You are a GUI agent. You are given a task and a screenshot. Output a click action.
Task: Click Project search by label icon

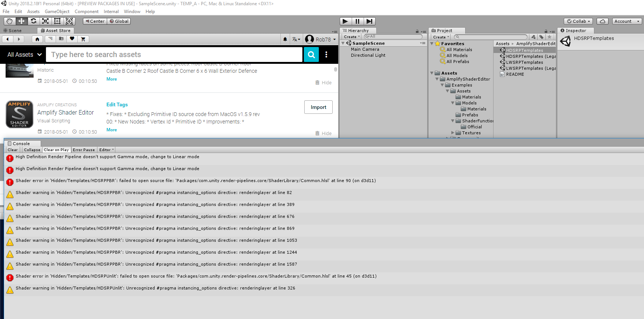click(541, 37)
